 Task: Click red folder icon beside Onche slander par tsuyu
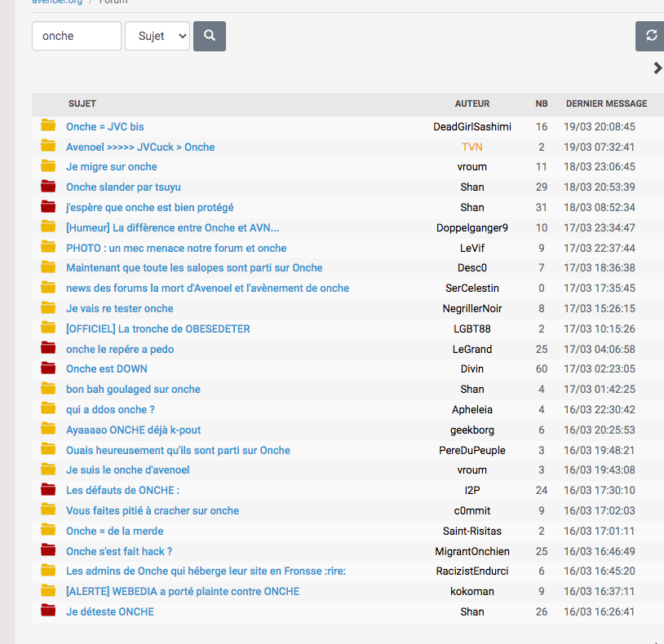48,187
